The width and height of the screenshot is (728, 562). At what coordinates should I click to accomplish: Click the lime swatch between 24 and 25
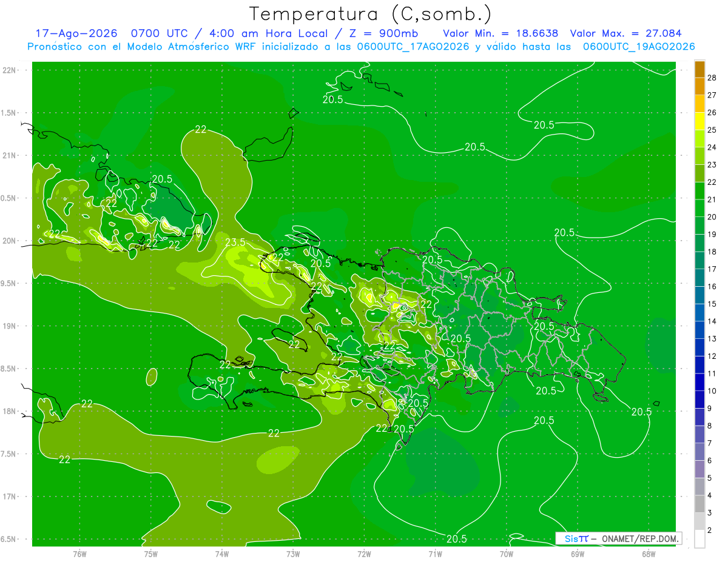(699, 139)
